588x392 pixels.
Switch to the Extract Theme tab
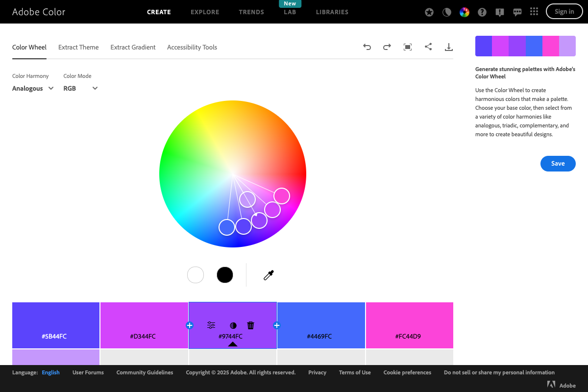click(x=78, y=47)
